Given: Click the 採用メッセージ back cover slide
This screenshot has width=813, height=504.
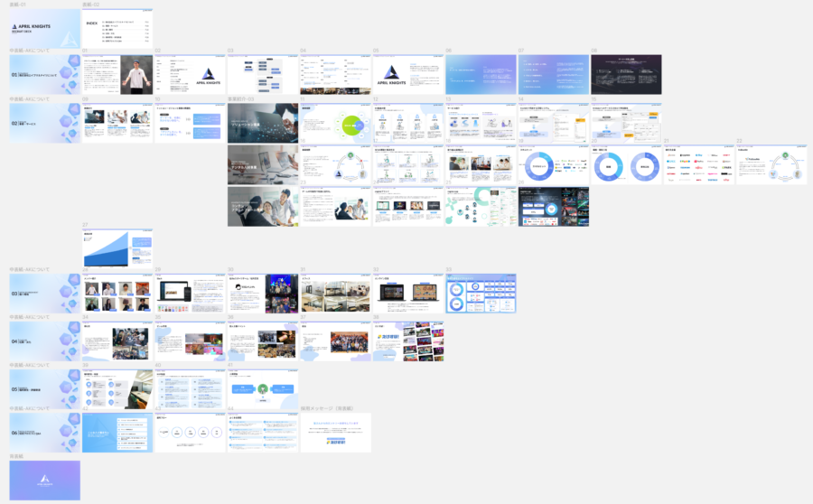Looking at the screenshot, I should click(335, 433).
